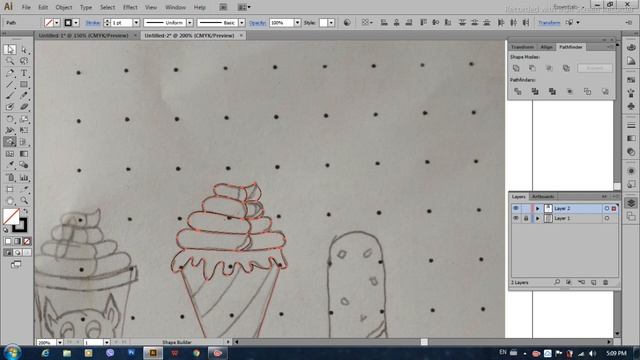
Task: Select the Eraser tool
Action: coord(24,107)
